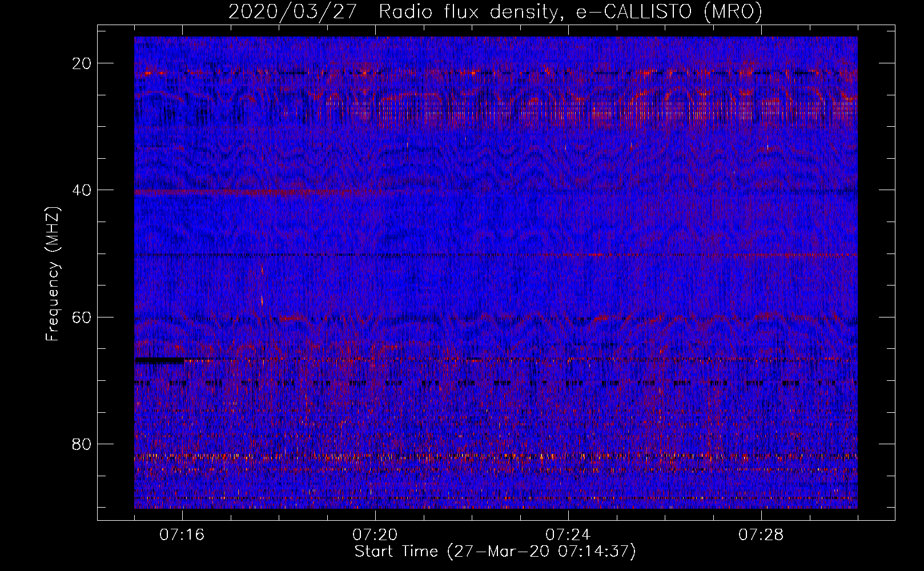Select the 40 frequency tick label
The height and width of the screenshot is (571, 924).
82,190
